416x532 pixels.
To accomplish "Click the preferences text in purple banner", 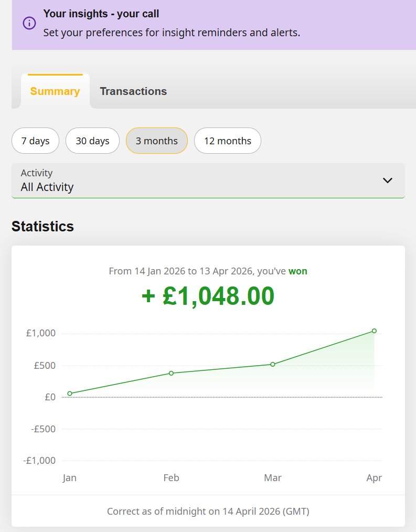I will (171, 33).
